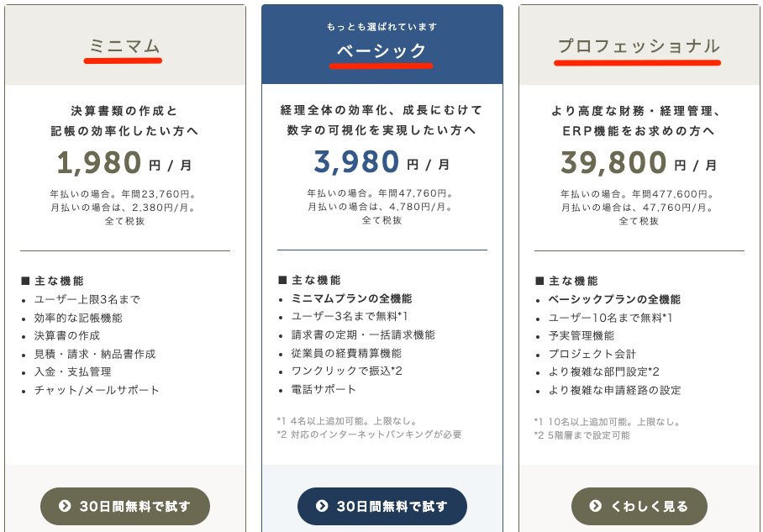Click the ワンクリックで振込*2 feature item
The image size is (763, 532).
point(346,371)
